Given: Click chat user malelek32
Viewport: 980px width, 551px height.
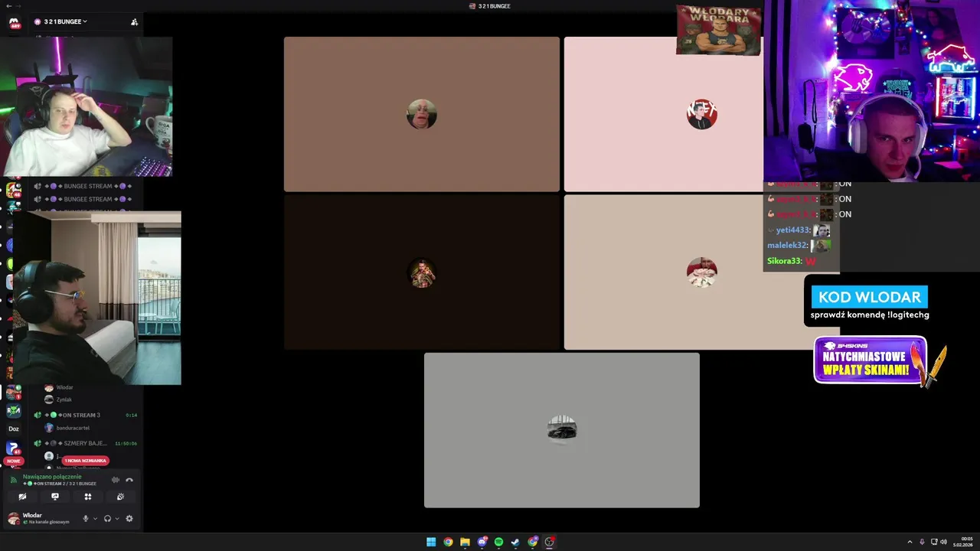Looking at the screenshot, I should 787,245.
